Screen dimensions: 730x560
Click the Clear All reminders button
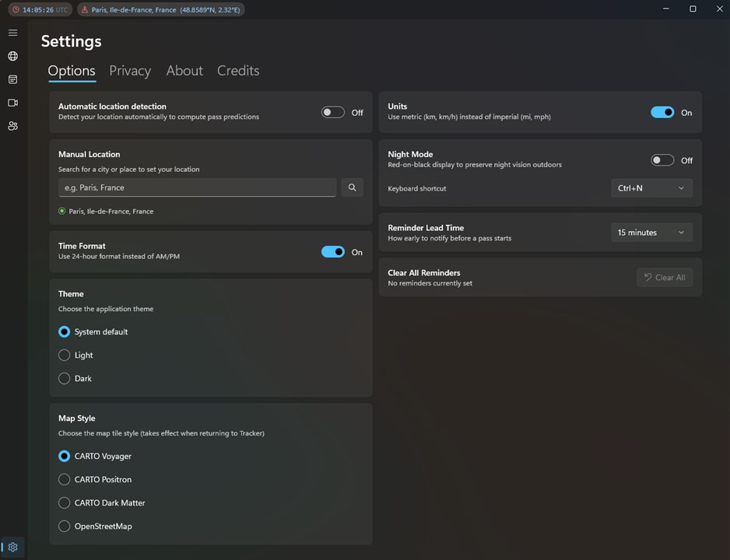(665, 278)
